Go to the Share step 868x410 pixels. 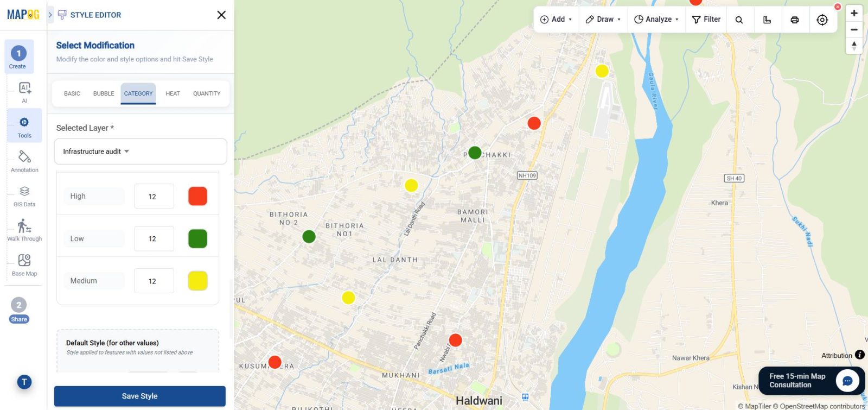(18, 311)
